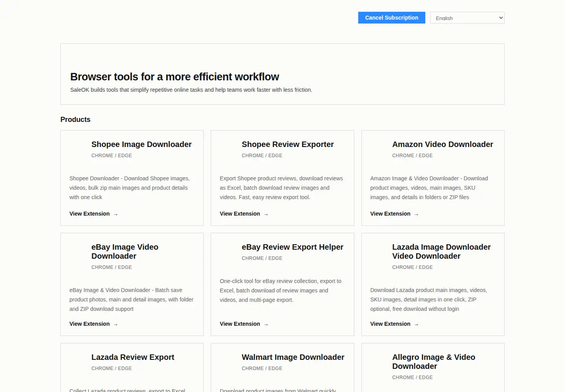This screenshot has width=565, height=392.
Task: Open View Extension for Shopee Image Downloader
Action: point(93,214)
